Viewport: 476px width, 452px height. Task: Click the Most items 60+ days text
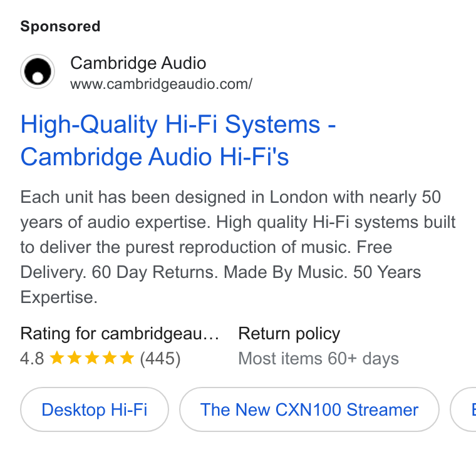pyautogui.click(x=318, y=359)
